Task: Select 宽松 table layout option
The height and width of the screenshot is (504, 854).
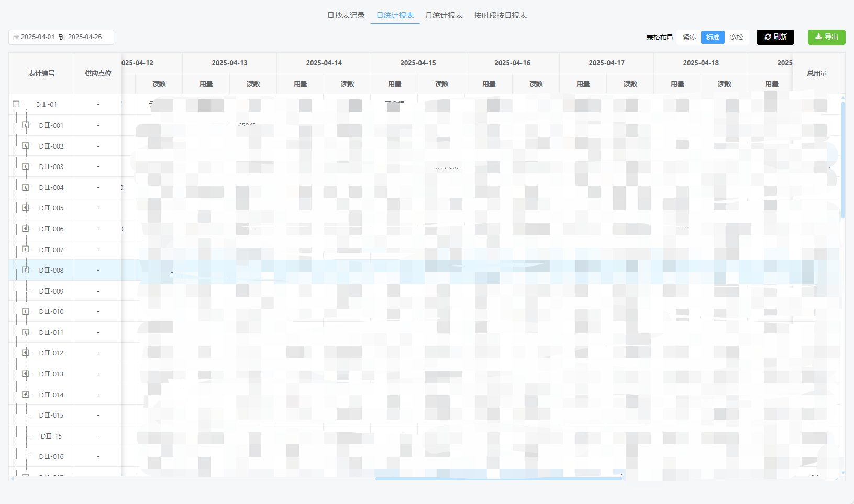Action: 736,38
